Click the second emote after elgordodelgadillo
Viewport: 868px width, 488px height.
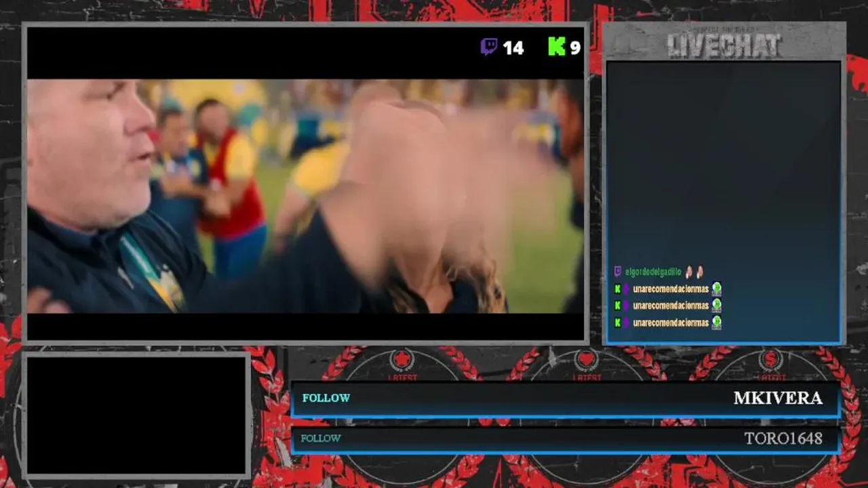coord(700,272)
